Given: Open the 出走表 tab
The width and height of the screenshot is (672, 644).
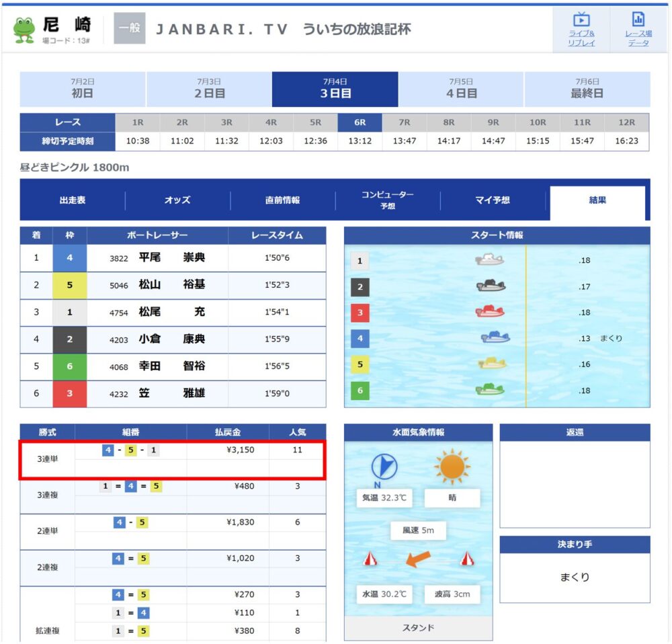Looking at the screenshot, I should 73,200.
